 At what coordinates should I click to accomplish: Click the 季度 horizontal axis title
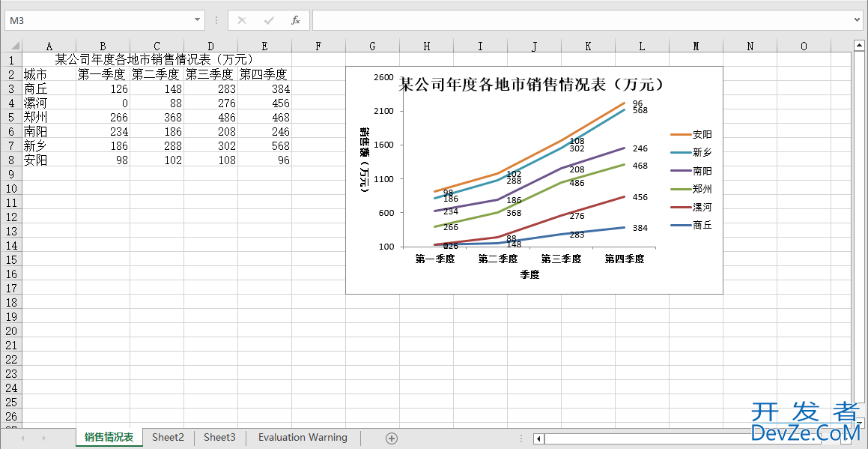tap(529, 274)
